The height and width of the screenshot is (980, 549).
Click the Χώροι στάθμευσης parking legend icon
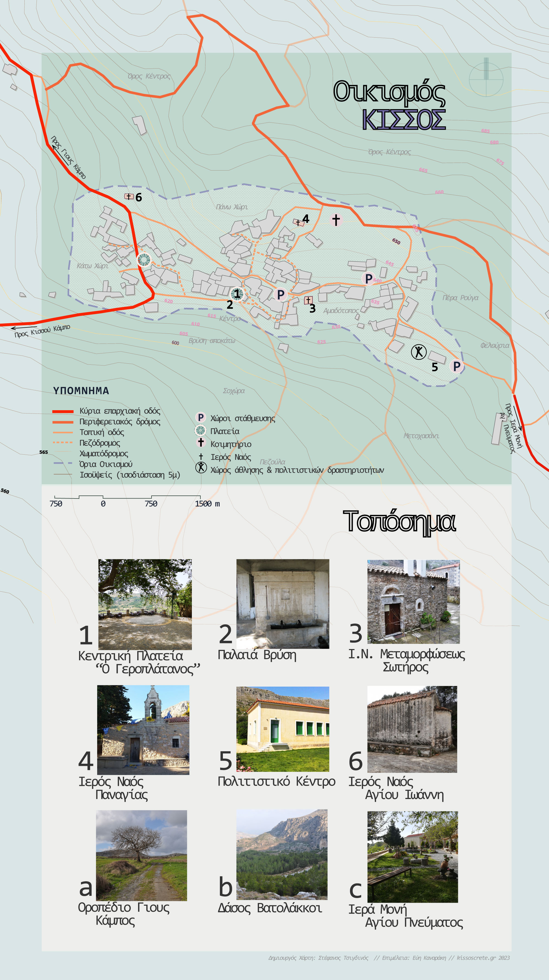click(x=201, y=418)
